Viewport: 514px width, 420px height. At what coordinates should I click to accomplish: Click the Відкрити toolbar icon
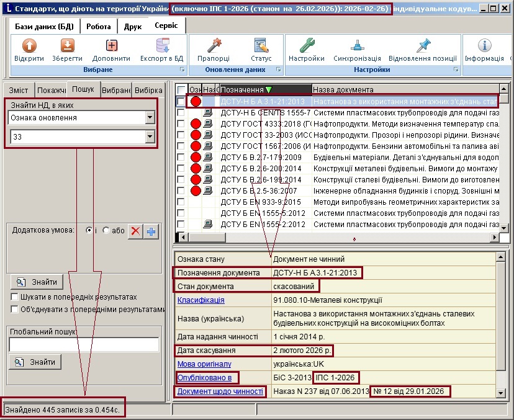[x=29, y=50]
